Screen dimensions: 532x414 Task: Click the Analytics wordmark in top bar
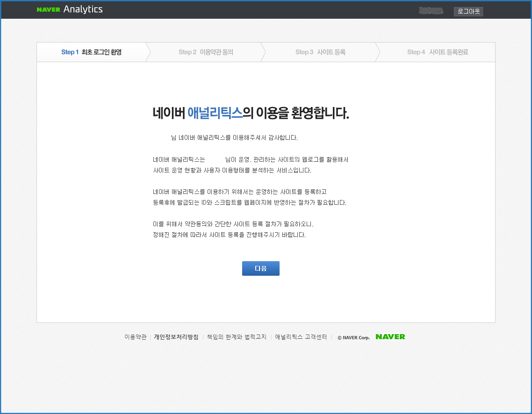click(x=83, y=9)
